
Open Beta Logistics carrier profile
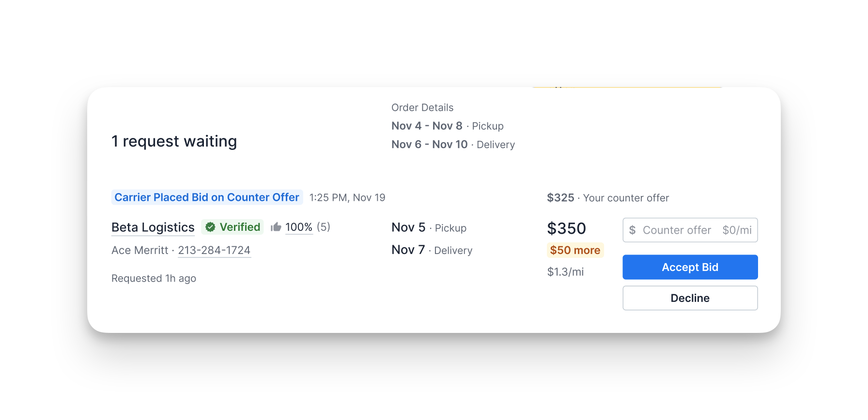pos(153,227)
